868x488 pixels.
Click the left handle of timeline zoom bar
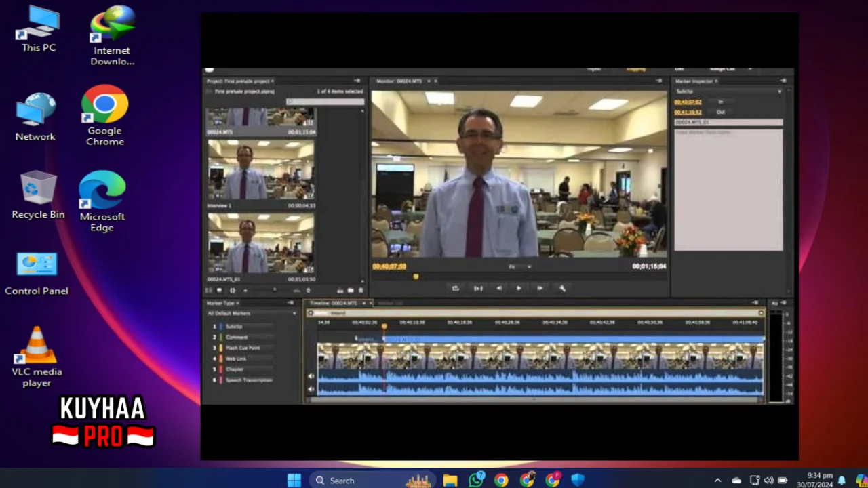311,313
